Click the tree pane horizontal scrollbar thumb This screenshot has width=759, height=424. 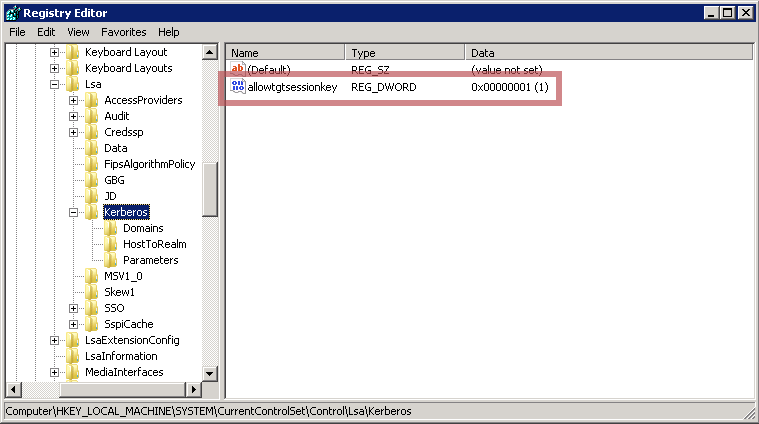tap(122, 389)
